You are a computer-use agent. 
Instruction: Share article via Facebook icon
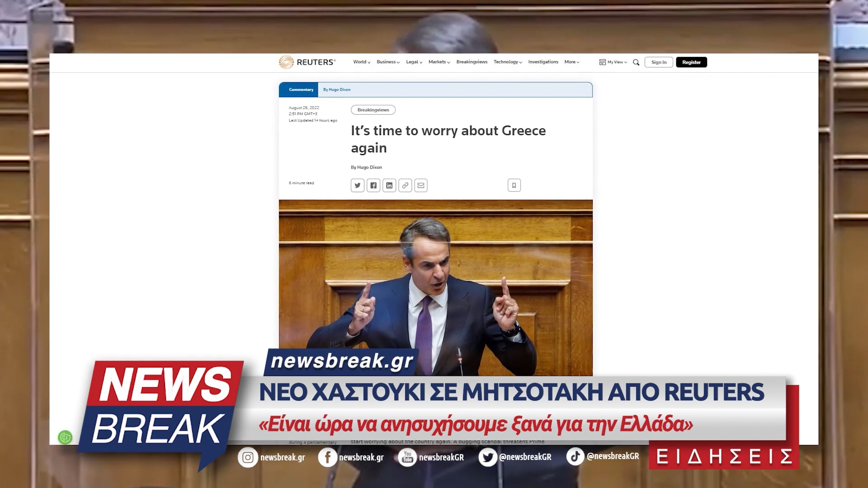pyautogui.click(x=373, y=185)
